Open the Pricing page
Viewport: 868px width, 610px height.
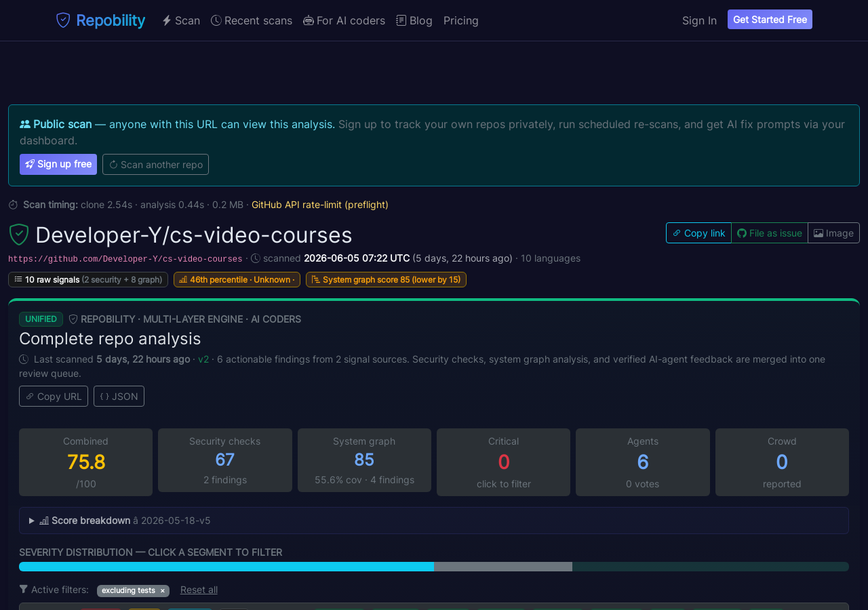coord(461,20)
